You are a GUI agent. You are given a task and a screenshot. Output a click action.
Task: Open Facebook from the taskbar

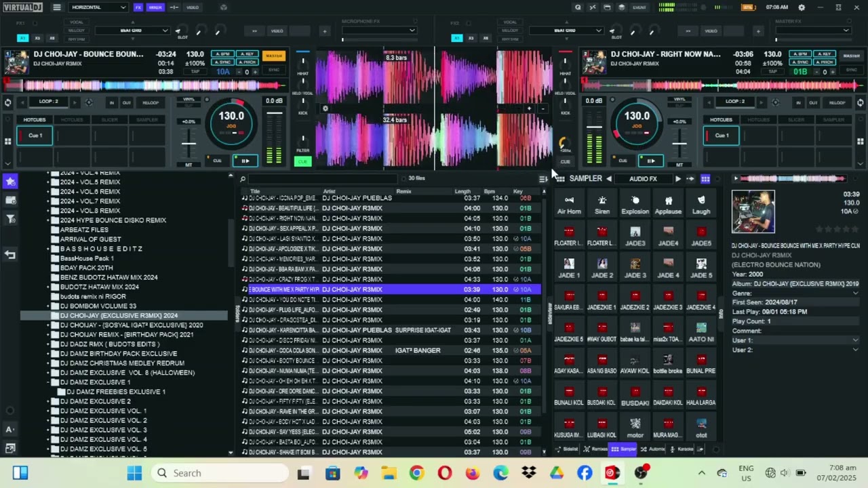(x=585, y=473)
